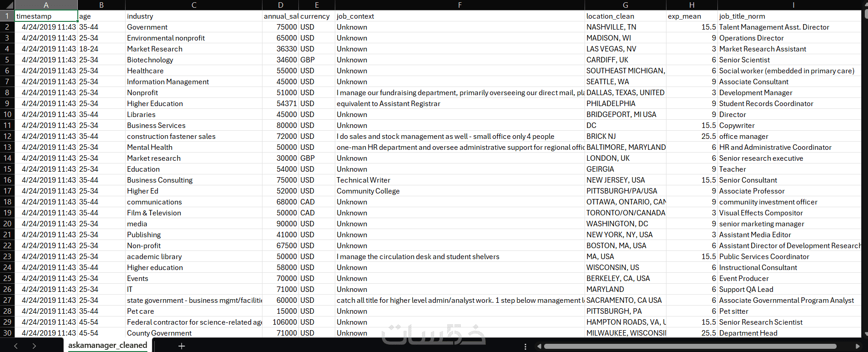Viewport: 868px width, 352px height.
Task: Select the salary cell showing 36330
Action: pos(281,49)
